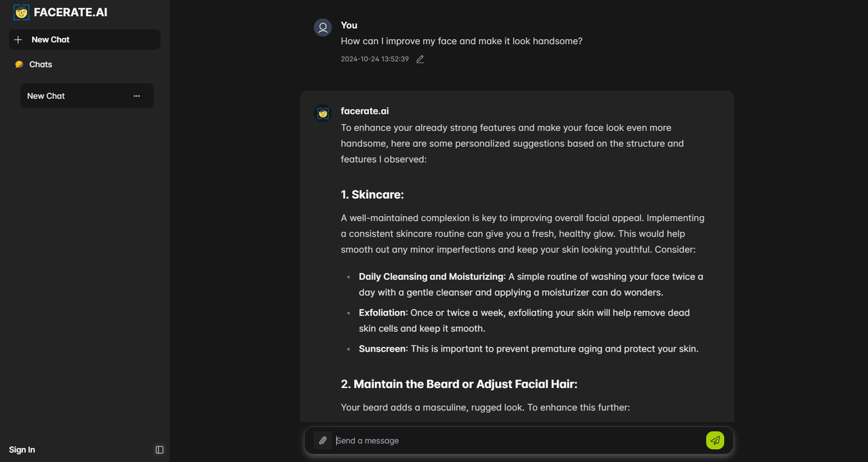Click the "1. Skincare:" heading
The width and height of the screenshot is (868, 462).
tap(372, 194)
